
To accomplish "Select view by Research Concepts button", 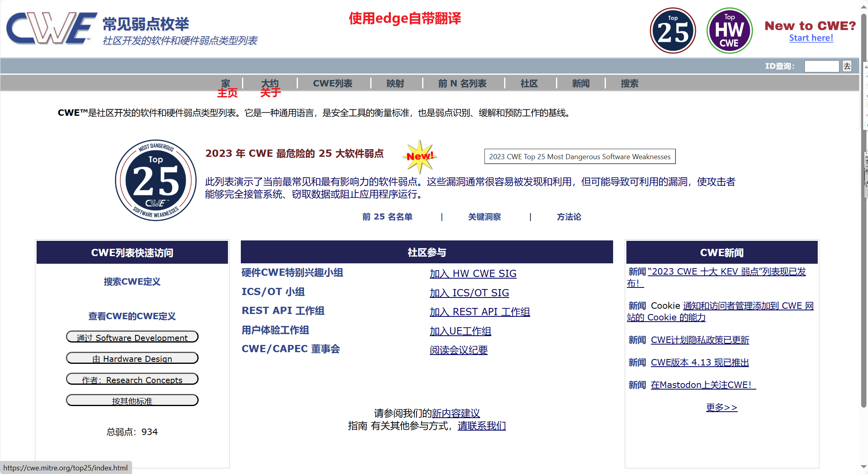I will click(x=132, y=379).
